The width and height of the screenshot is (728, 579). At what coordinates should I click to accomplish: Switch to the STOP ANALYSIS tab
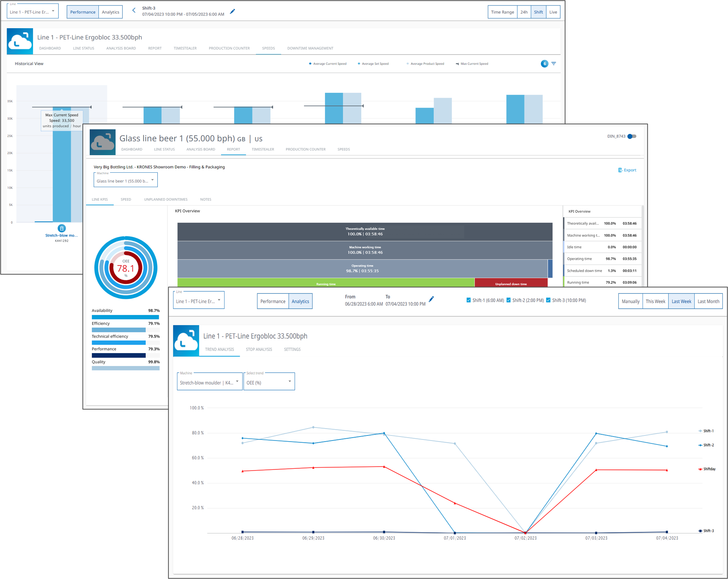(259, 349)
